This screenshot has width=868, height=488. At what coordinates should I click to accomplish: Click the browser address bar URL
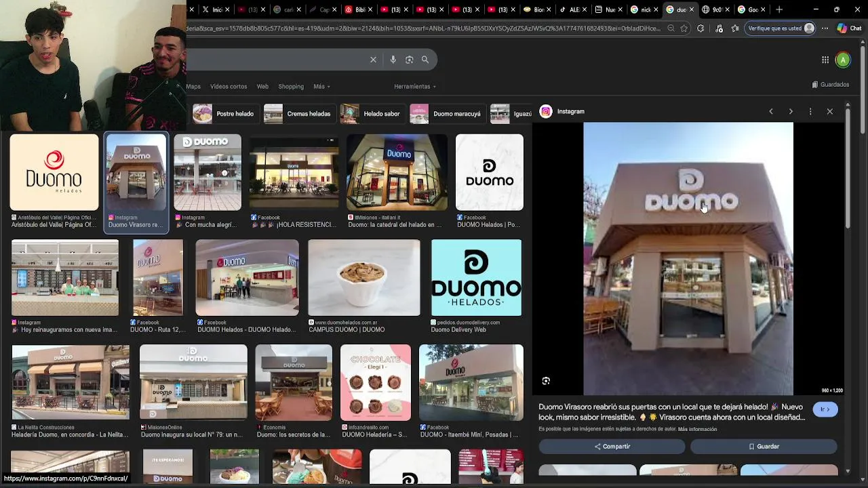click(x=424, y=28)
